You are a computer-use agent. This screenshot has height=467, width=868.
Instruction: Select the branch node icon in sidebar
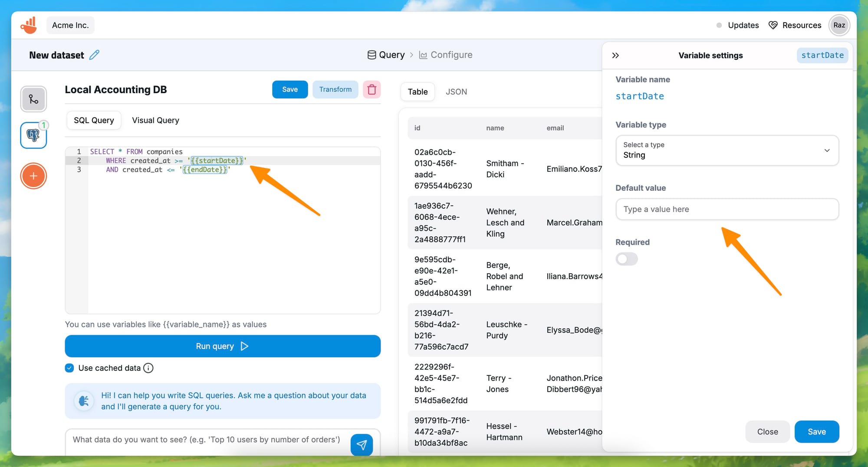coord(33,99)
